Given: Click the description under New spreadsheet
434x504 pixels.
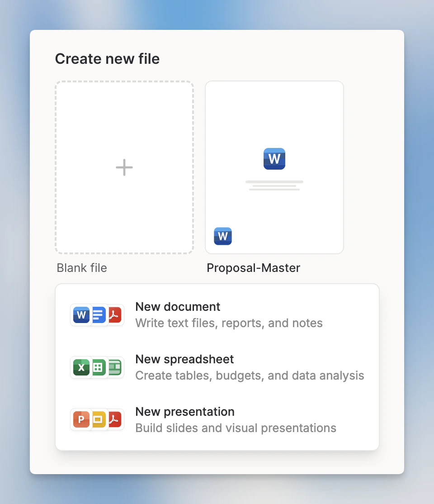Looking at the screenshot, I should pos(250,376).
